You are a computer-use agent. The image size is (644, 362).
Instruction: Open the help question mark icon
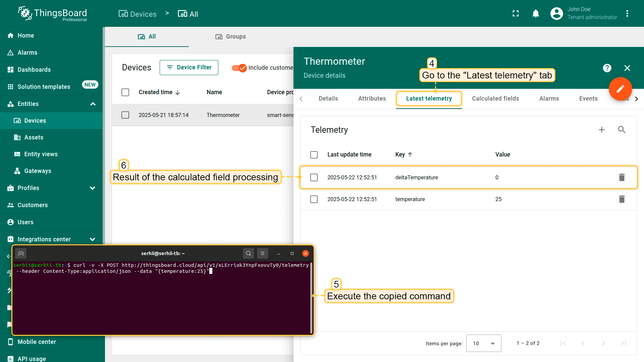point(607,68)
